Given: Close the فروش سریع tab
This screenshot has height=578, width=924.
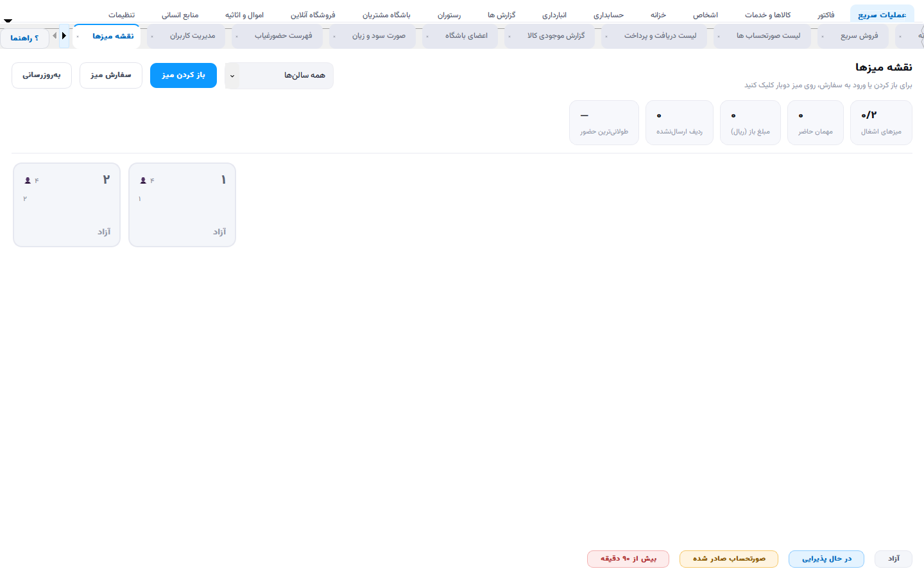Looking at the screenshot, I should pos(822,37).
